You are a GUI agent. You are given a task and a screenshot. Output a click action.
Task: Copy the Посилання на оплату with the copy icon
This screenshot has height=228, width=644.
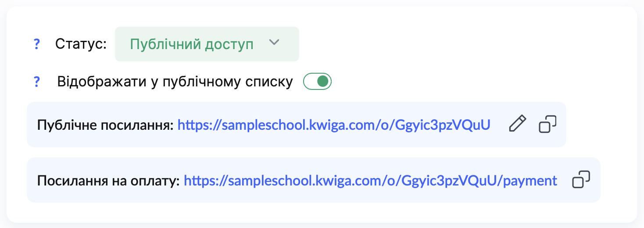(x=581, y=180)
